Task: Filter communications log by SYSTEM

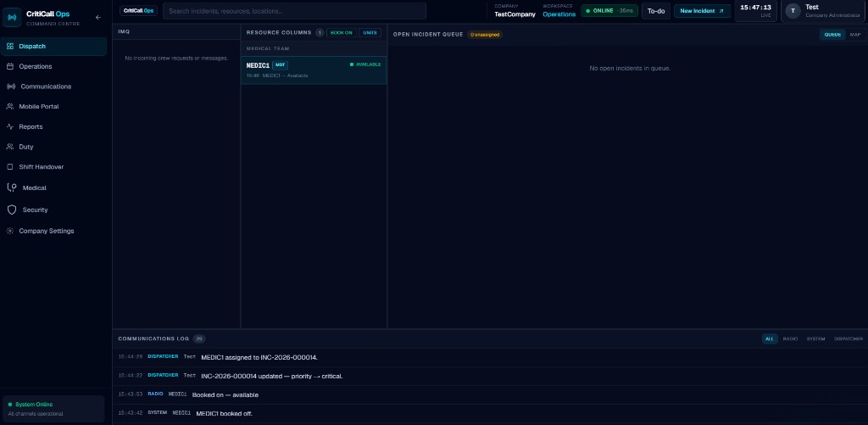Action: (816, 338)
